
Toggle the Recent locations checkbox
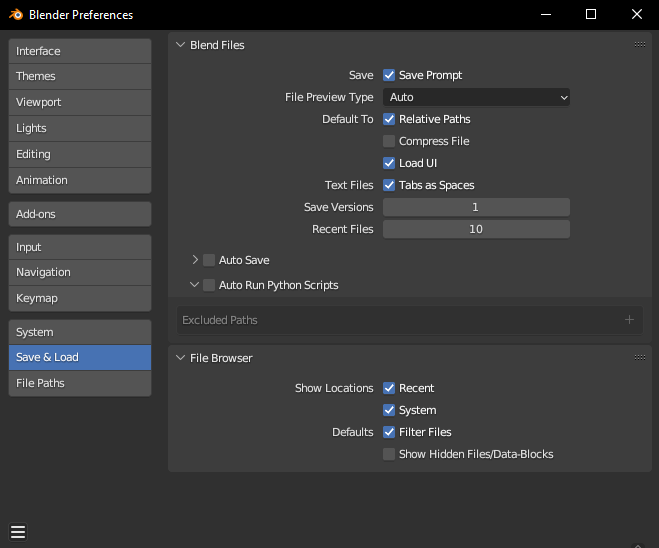(389, 388)
